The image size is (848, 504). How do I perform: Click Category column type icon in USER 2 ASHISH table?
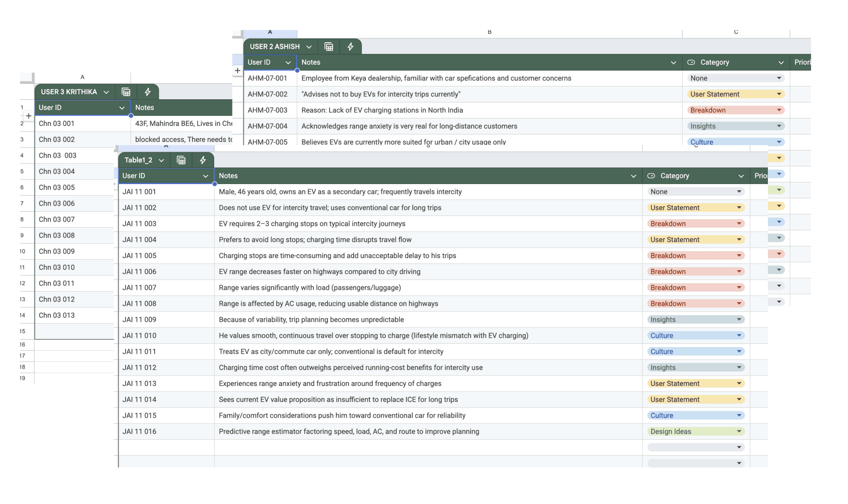pyautogui.click(x=691, y=62)
